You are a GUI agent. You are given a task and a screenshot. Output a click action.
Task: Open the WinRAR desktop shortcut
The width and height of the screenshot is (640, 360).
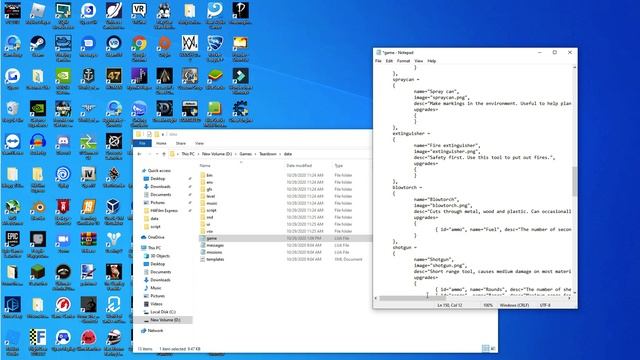point(89,242)
